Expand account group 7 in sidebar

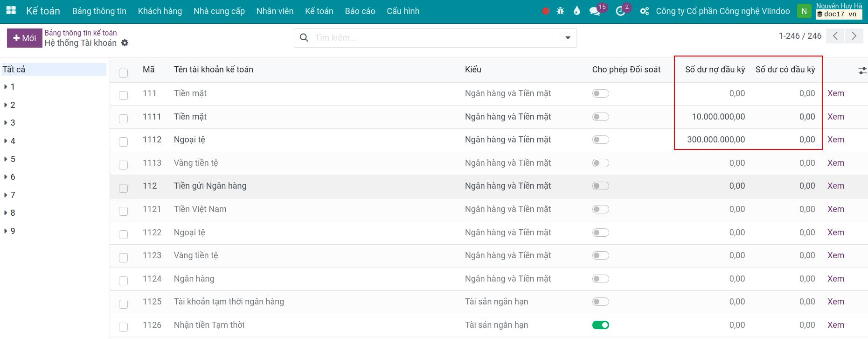point(6,195)
